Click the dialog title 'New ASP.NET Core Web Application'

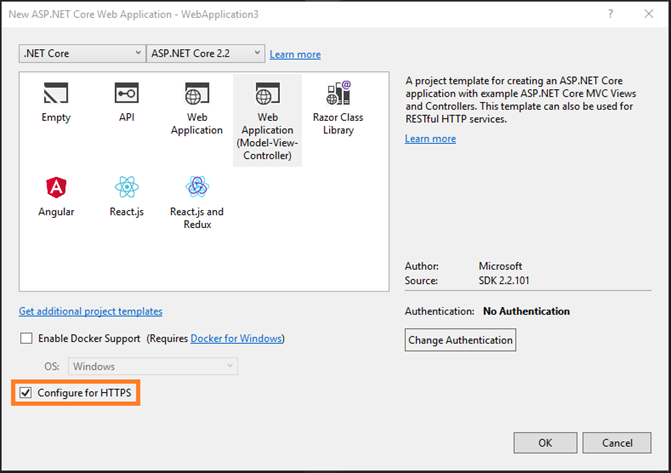click(90, 14)
